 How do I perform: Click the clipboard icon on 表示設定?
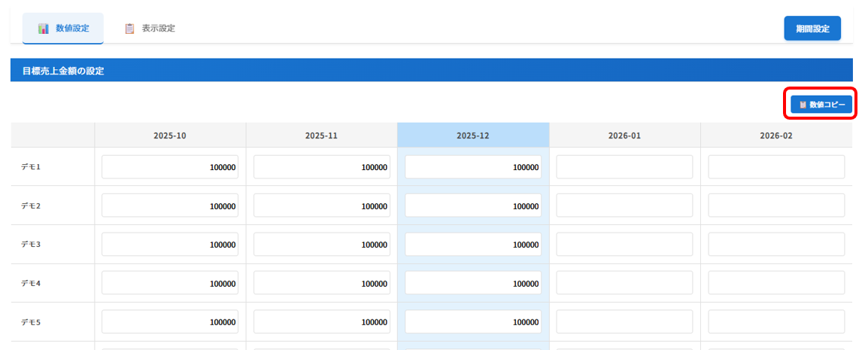[129, 29]
